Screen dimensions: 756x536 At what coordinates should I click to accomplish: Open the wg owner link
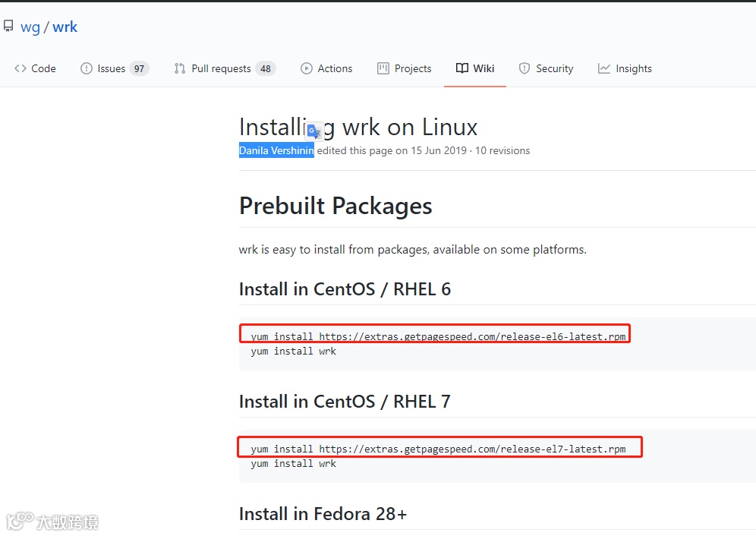[30, 27]
